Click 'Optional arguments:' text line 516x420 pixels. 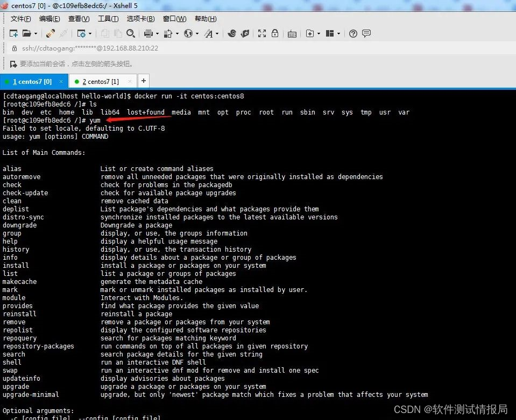(38, 411)
